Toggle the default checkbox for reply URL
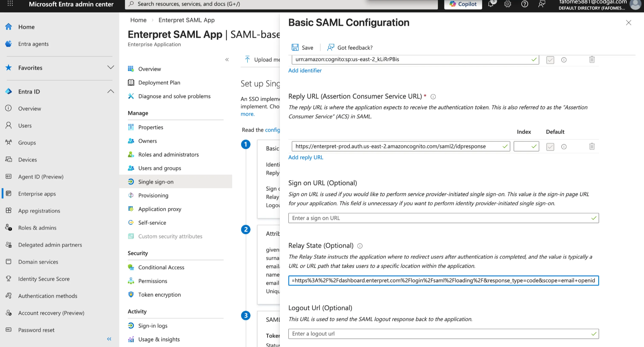 (x=550, y=147)
